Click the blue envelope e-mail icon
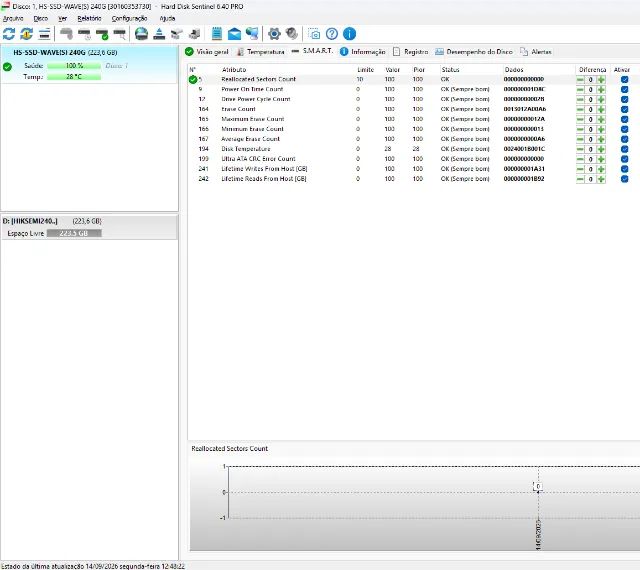The image size is (640, 570). point(234,34)
